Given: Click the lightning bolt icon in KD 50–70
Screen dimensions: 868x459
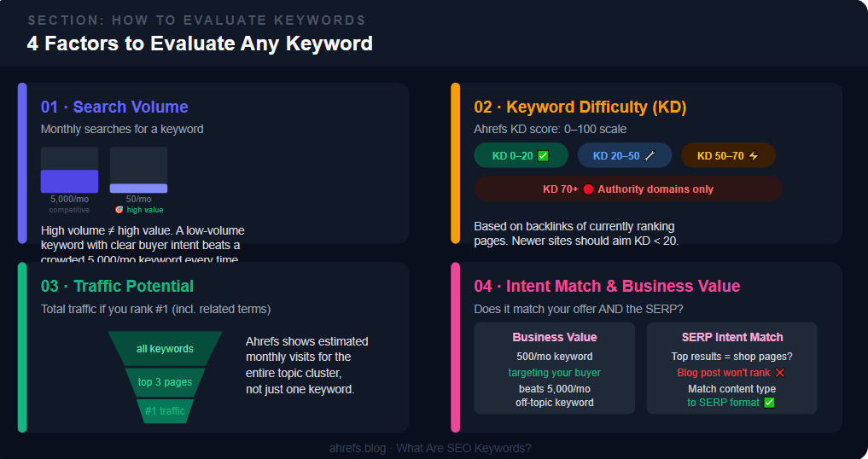Looking at the screenshot, I should 754,156.
